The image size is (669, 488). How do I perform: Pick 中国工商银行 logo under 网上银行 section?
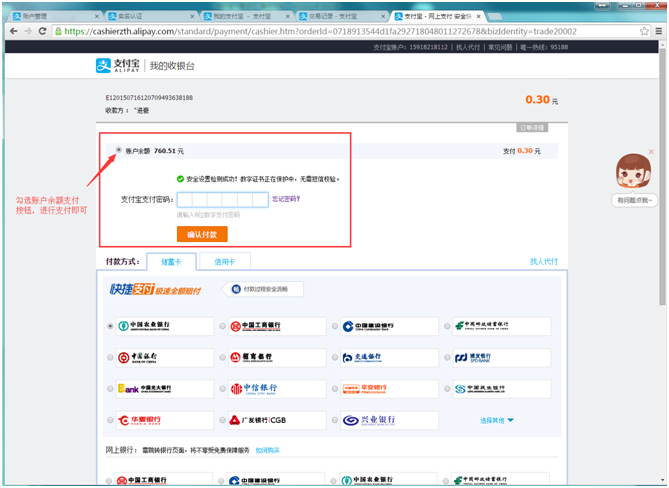(164, 479)
